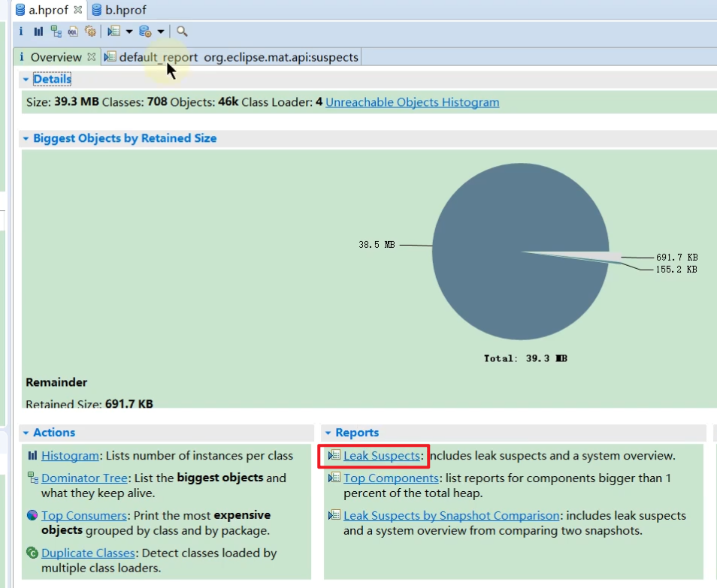Viewport: 717px width, 588px height.
Task: Click the Top Consumers pie icon
Action: coord(32,515)
